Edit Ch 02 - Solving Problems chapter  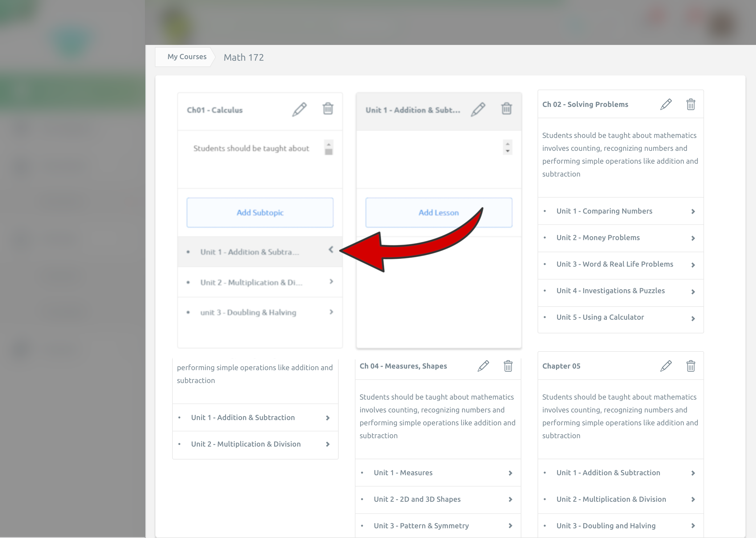(666, 104)
